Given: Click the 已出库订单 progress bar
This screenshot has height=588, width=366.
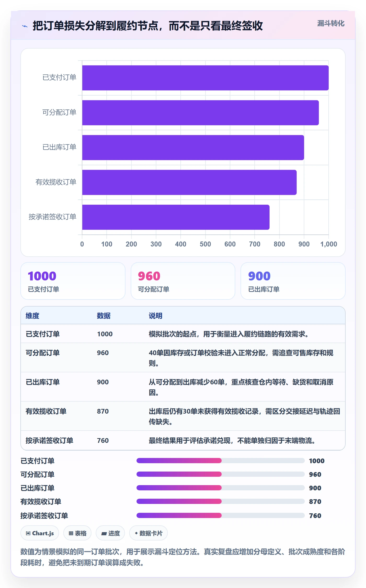Looking at the screenshot, I should 220,488.
